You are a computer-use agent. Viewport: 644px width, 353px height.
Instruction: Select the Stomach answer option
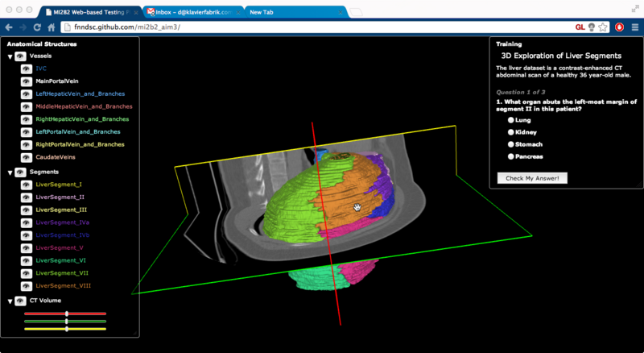[511, 143]
